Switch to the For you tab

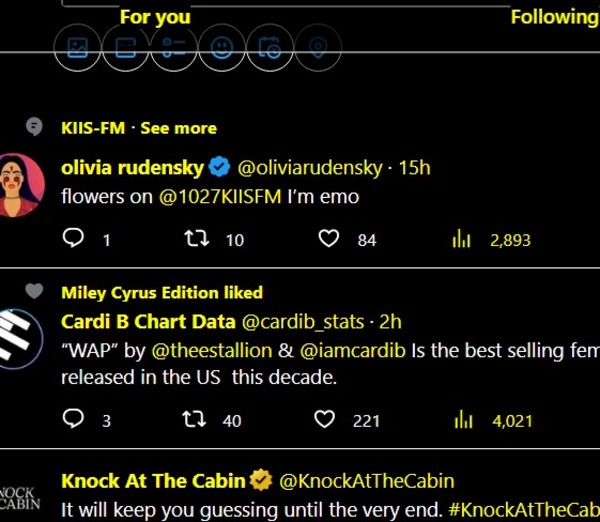pyautogui.click(x=155, y=16)
